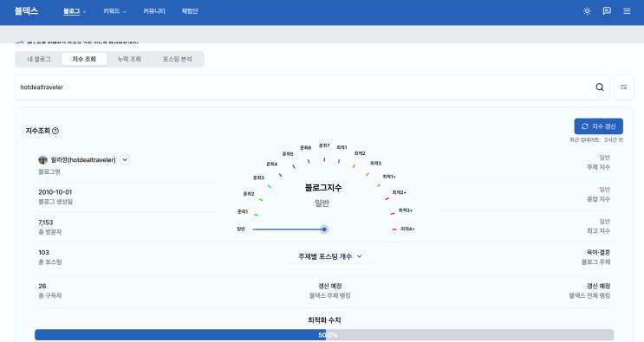
Task: Click the 103 total postings value
Action: (x=43, y=252)
